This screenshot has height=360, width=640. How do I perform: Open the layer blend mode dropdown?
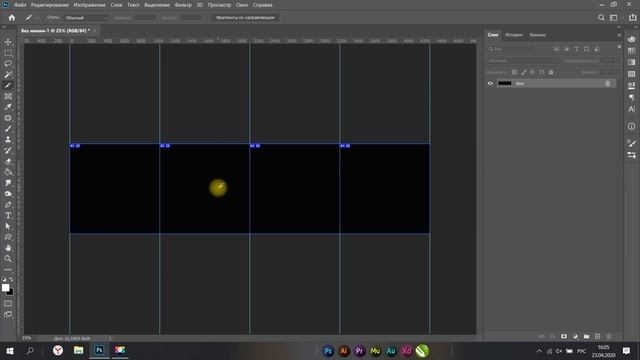[523, 61]
